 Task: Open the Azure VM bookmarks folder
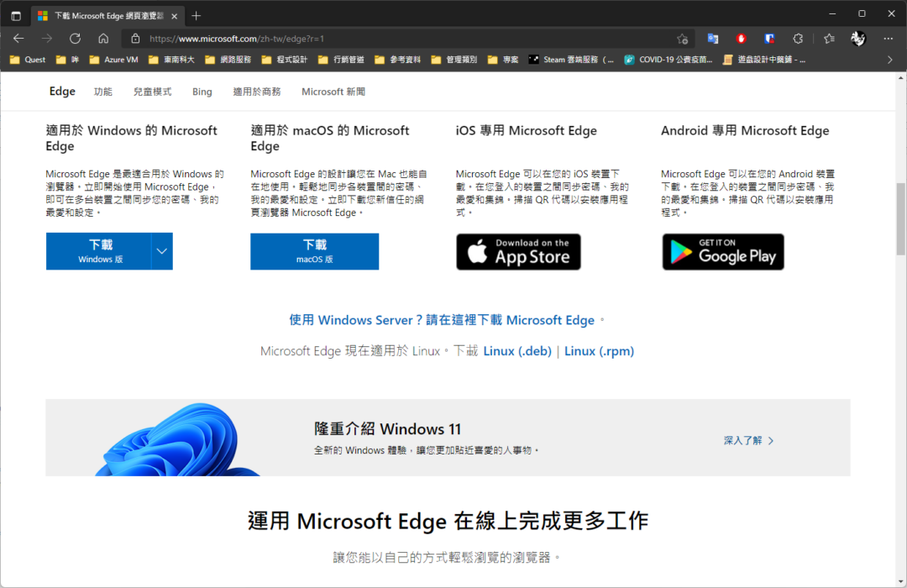click(114, 60)
